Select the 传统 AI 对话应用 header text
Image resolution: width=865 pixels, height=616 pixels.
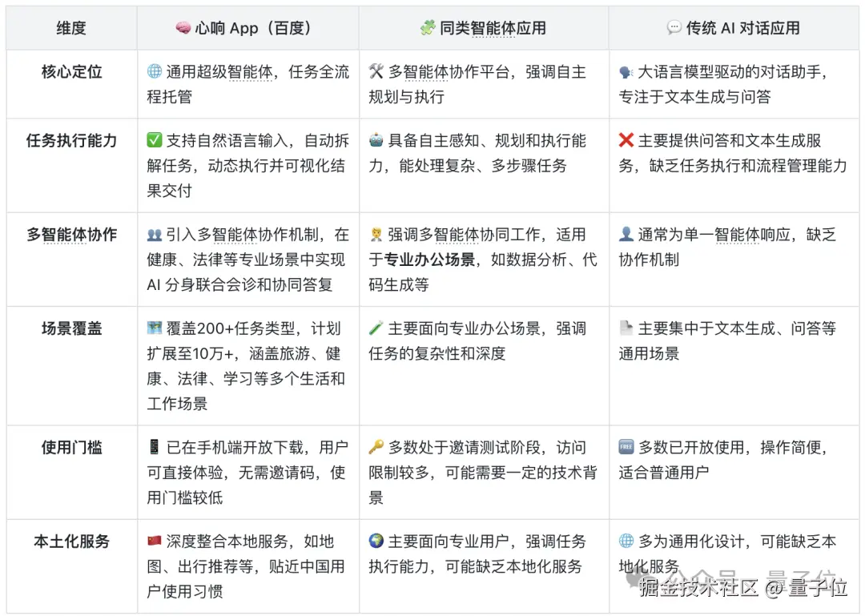[x=742, y=28]
